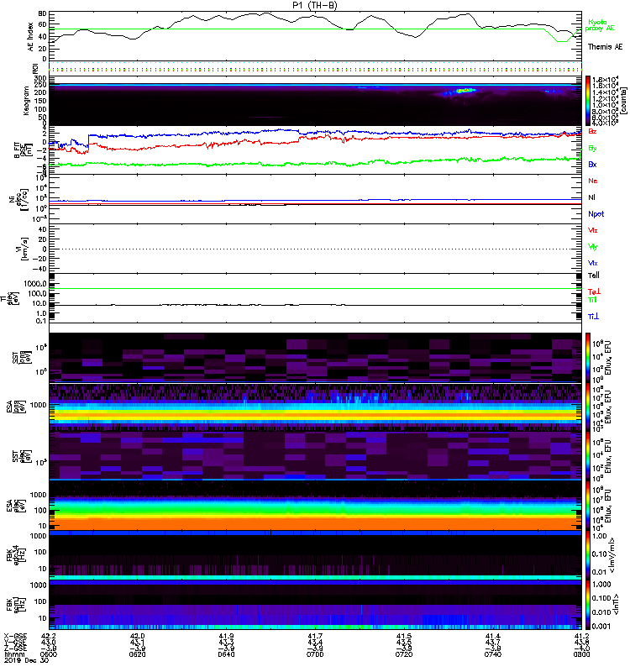The height and width of the screenshot is (672, 630).
Task: Select the blue Npot legend label
Action: [x=596, y=214]
